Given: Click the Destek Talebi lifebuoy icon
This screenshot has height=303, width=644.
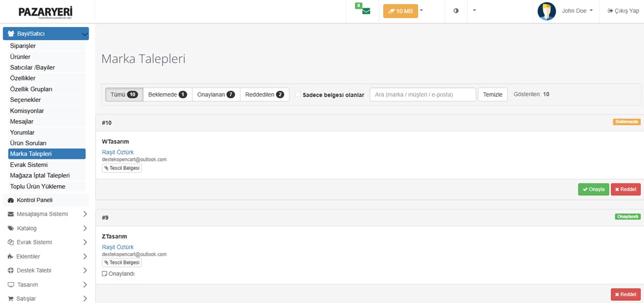Looking at the screenshot, I should [x=11, y=270].
